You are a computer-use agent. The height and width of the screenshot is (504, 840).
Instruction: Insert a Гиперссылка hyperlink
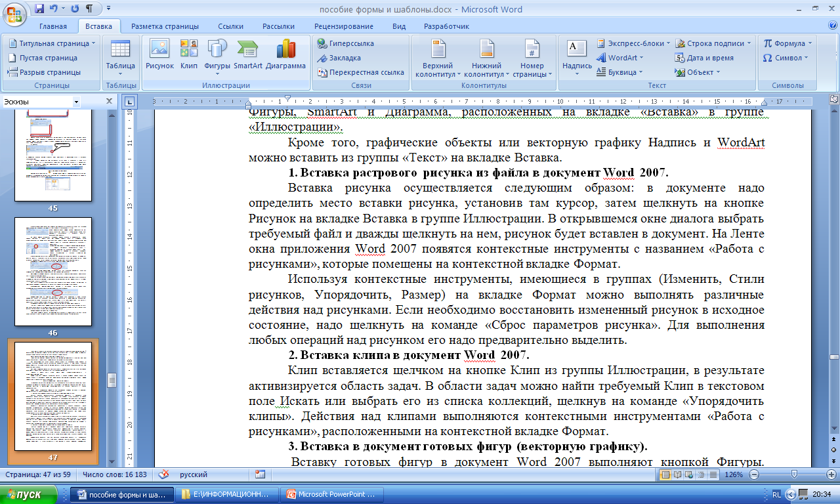click(x=345, y=43)
